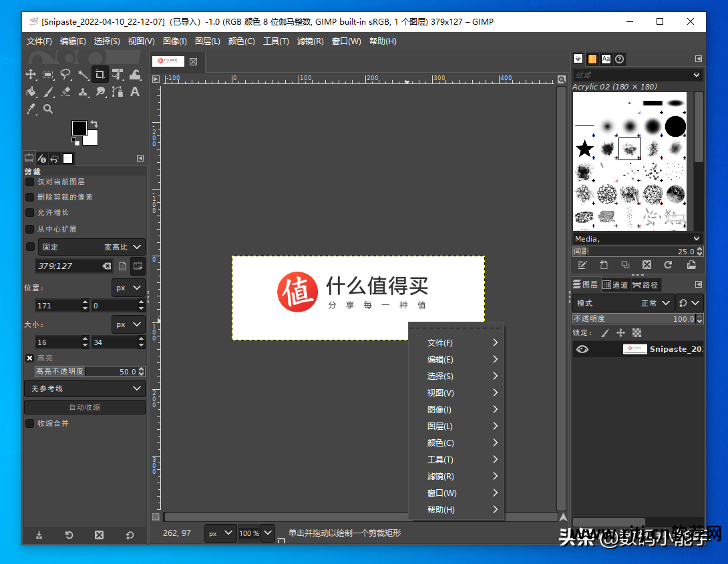
Task: Select the Paintbrush tool
Action: pos(48,92)
